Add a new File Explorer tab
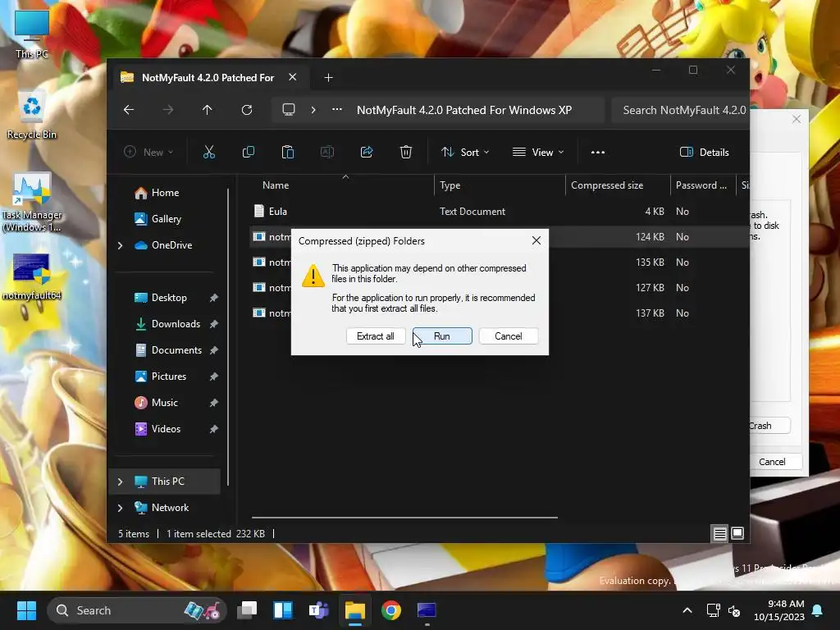This screenshot has height=630, width=840. [x=328, y=78]
